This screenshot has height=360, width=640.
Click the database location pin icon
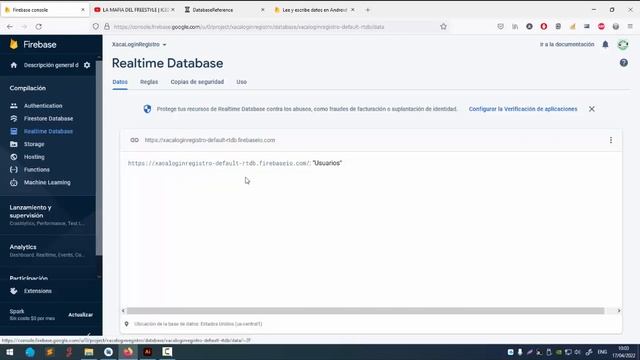(x=127, y=324)
